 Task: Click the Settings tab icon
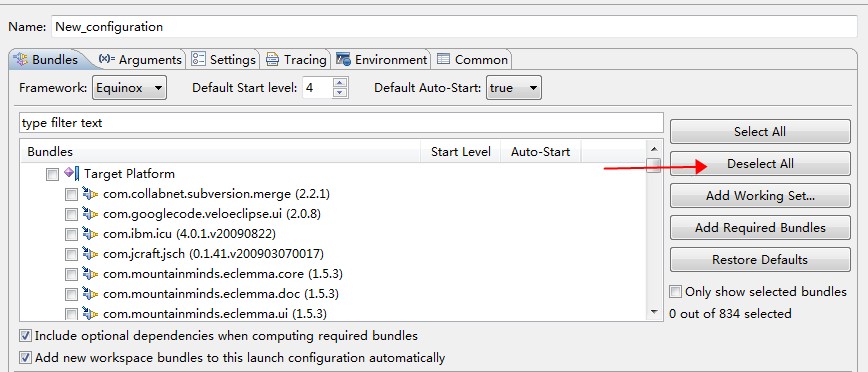(x=198, y=59)
